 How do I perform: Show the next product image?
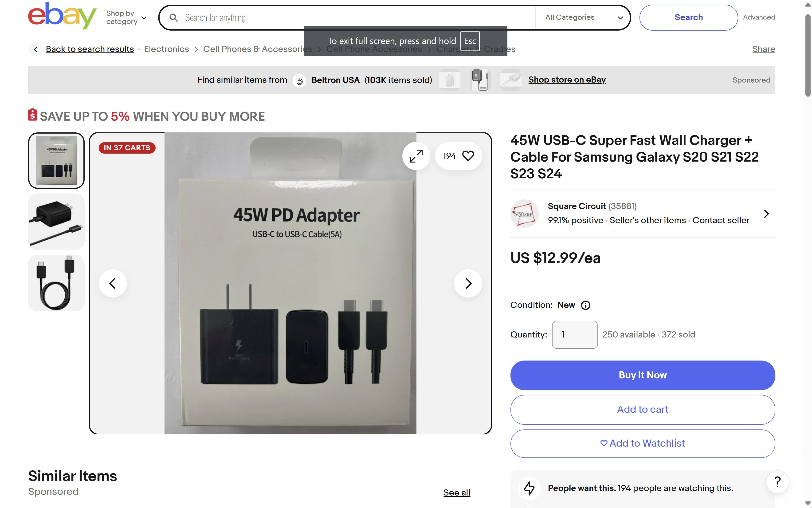(x=468, y=283)
